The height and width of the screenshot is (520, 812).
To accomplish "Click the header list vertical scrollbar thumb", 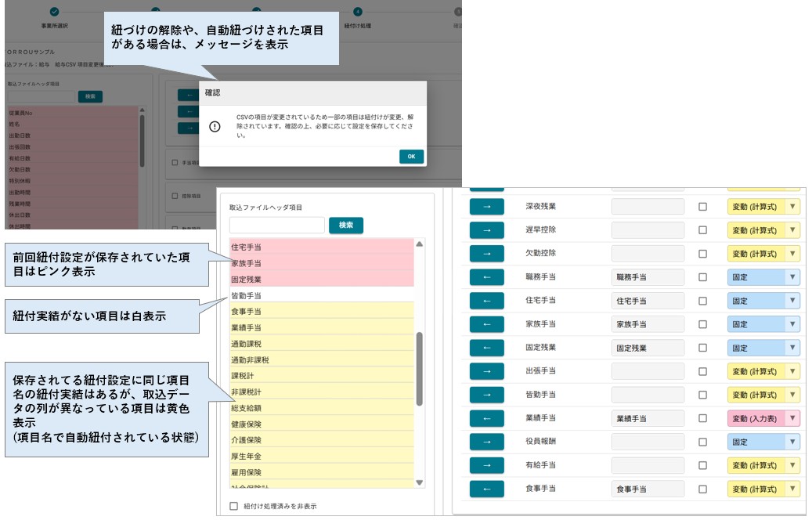I will (x=420, y=369).
